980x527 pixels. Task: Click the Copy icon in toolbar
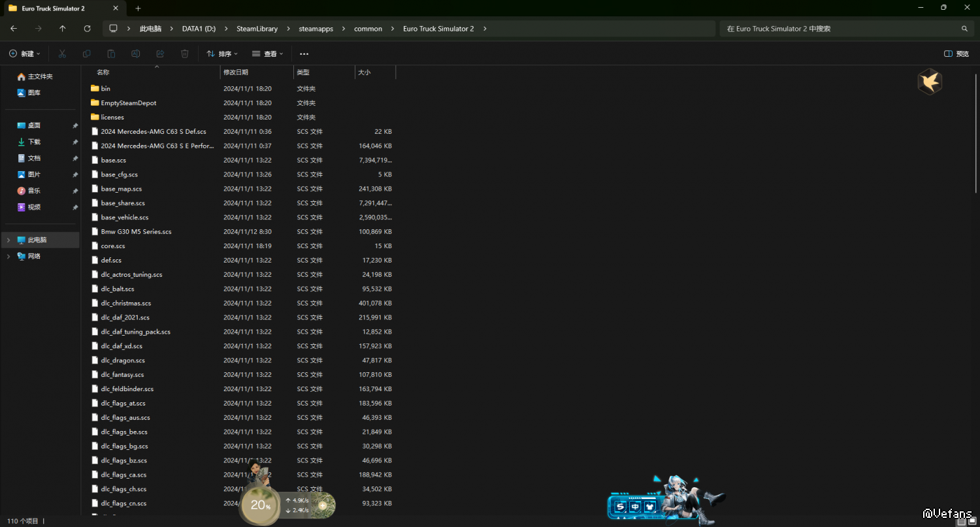point(87,54)
